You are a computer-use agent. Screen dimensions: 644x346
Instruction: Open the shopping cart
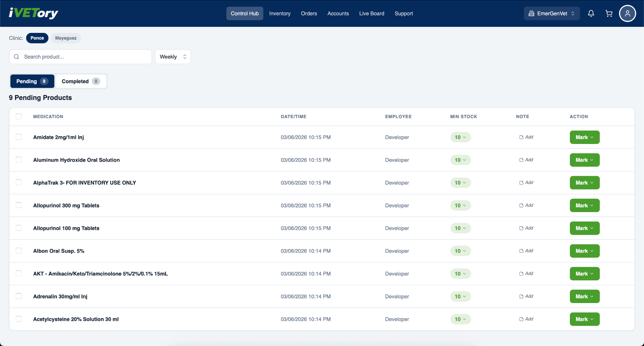point(609,13)
